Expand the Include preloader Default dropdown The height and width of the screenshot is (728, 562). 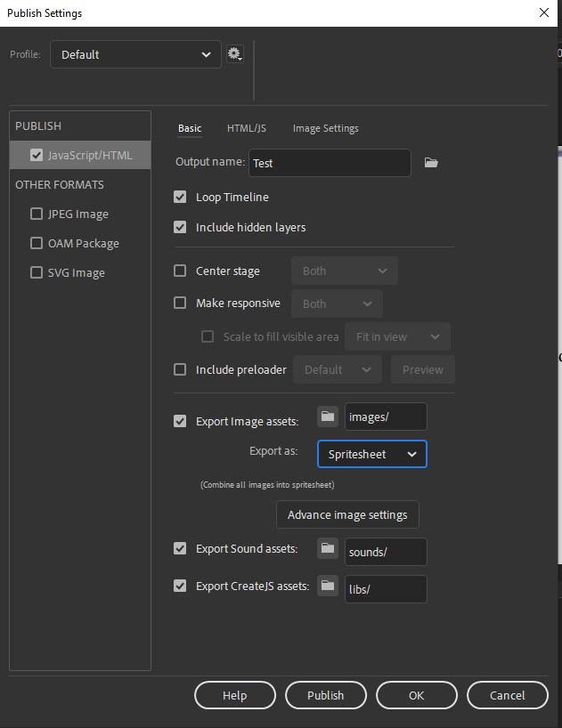click(338, 369)
